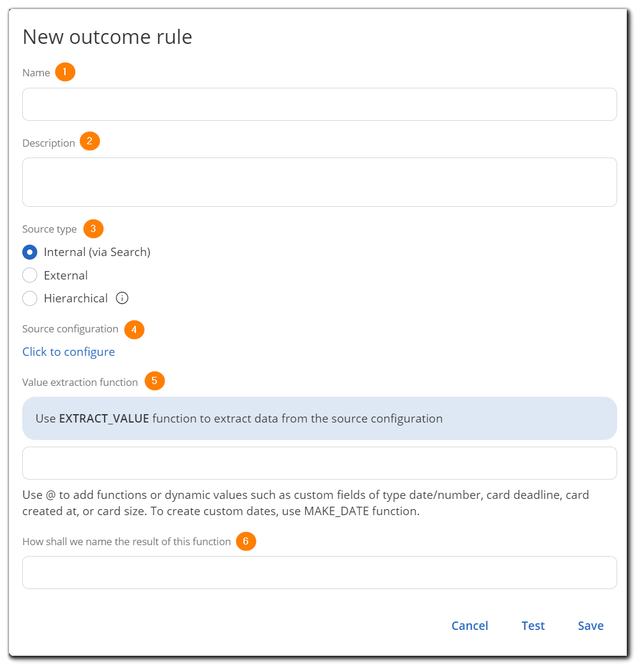Save the new outcome rule
This screenshot has width=643, height=672.
click(x=590, y=625)
